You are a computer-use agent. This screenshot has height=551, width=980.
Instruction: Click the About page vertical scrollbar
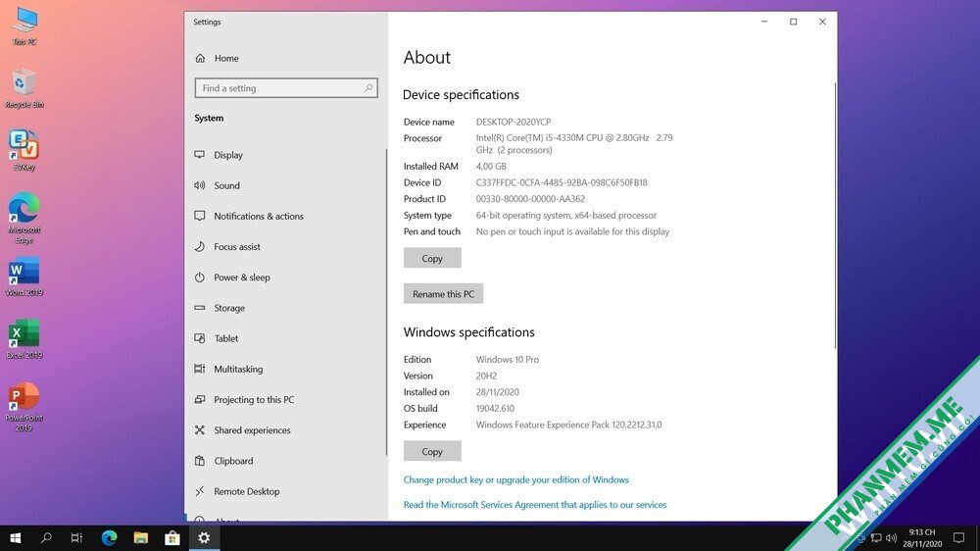click(x=835, y=215)
